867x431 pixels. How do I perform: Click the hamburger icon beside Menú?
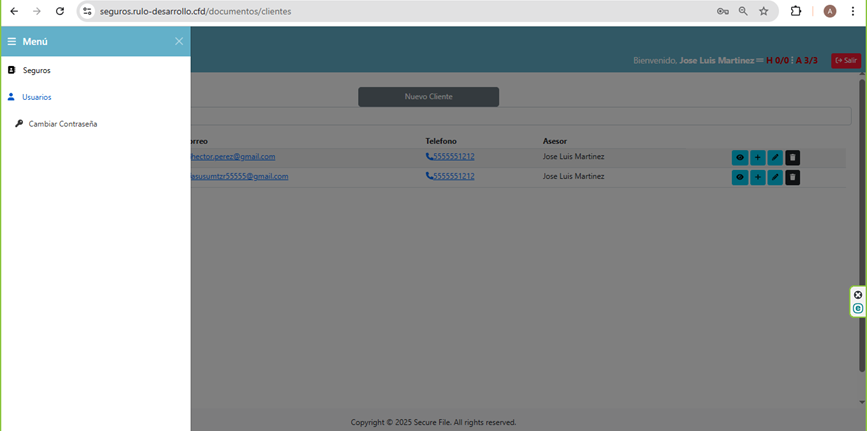coord(12,41)
